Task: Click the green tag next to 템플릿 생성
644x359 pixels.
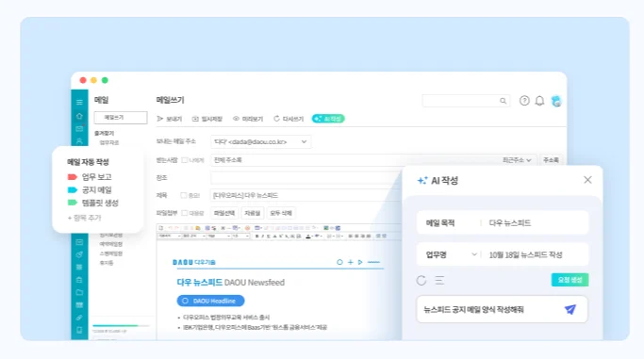Action: click(x=73, y=203)
